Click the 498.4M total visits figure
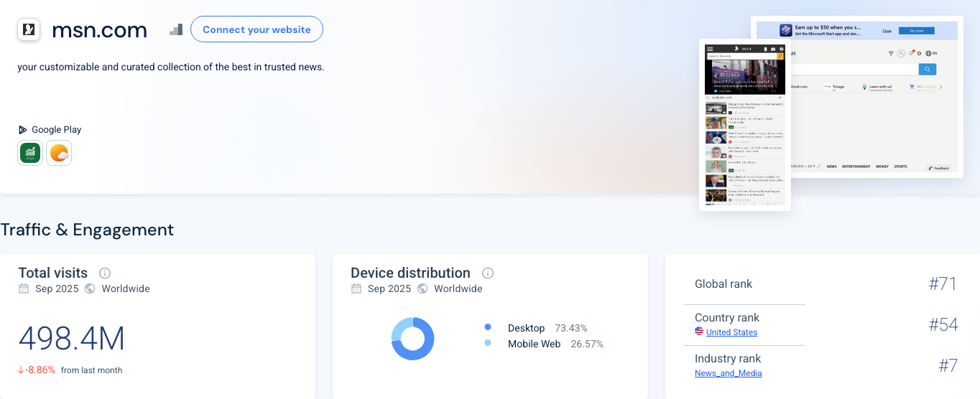980x399 pixels. 72,339
